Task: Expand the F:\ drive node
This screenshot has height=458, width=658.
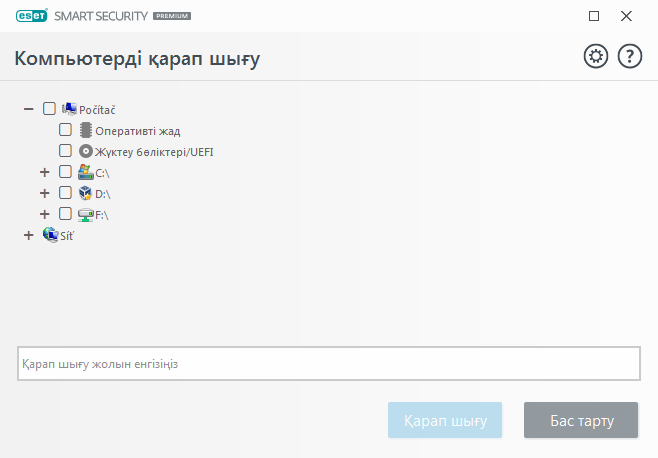Action: pyautogui.click(x=44, y=214)
